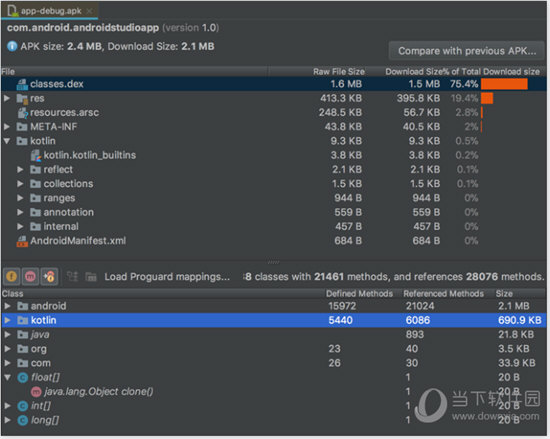Expand the org package
Image resolution: width=550 pixels, height=439 pixels.
[7, 349]
